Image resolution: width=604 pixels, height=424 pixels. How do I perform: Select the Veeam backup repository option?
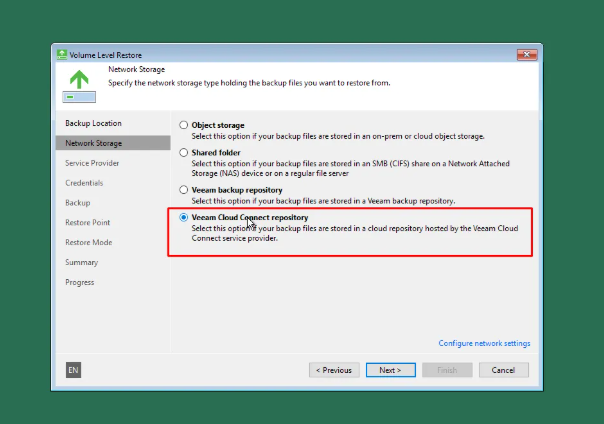point(183,189)
